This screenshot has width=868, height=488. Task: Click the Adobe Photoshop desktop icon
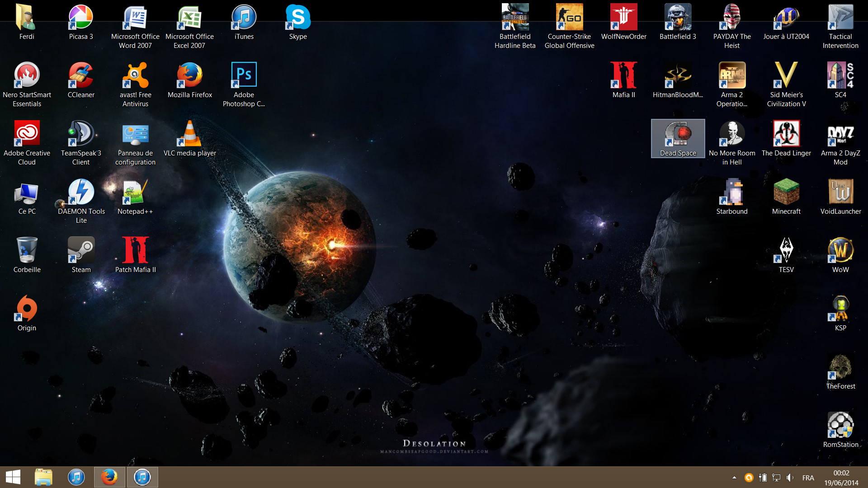[244, 85]
